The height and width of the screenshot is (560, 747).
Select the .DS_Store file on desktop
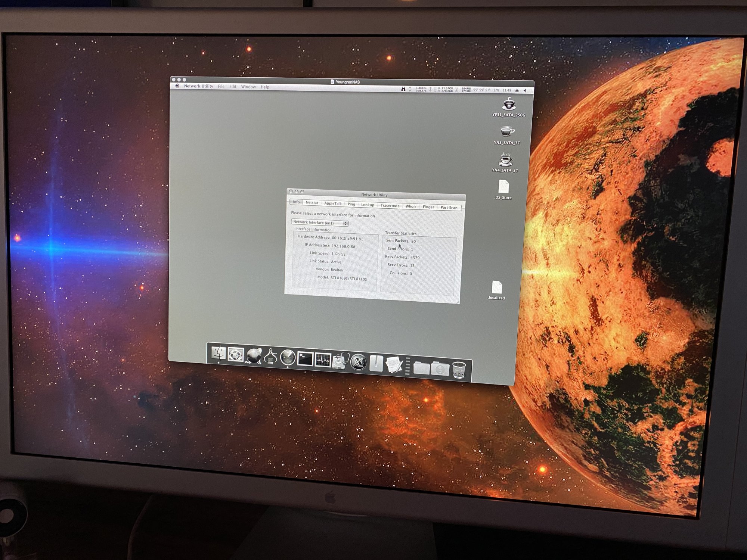pos(503,190)
